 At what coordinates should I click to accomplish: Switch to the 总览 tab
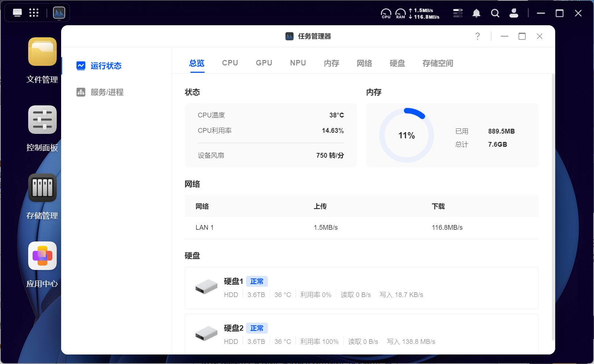pos(197,63)
